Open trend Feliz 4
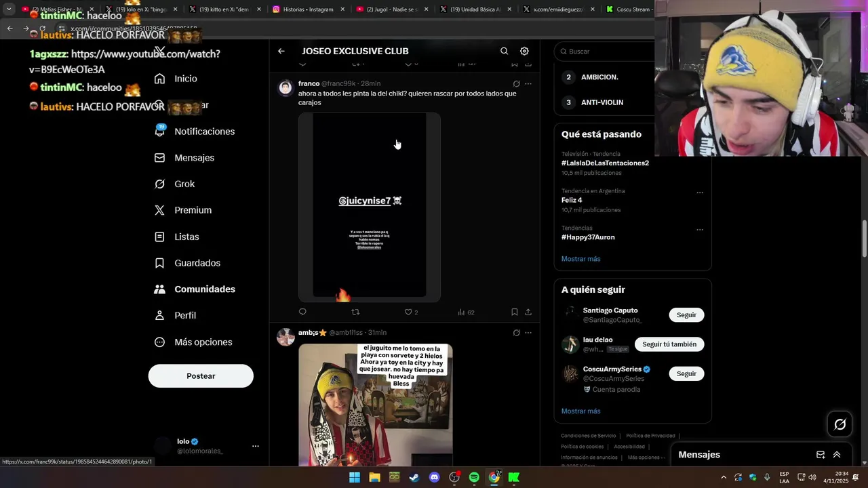This screenshot has width=868, height=488. [572, 201]
